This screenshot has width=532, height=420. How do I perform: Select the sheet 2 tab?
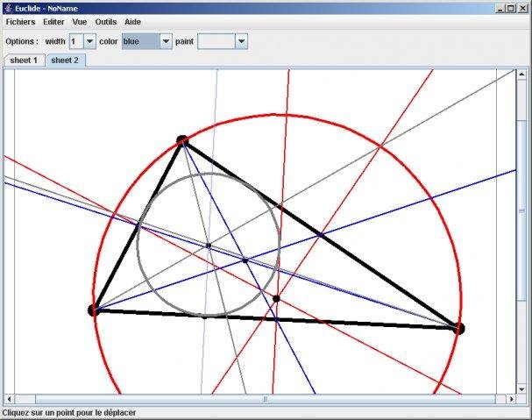pyautogui.click(x=65, y=61)
